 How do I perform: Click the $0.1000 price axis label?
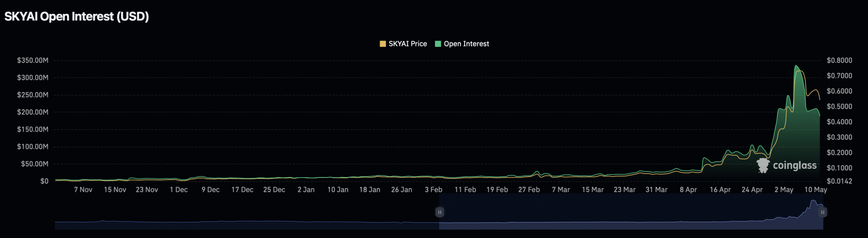point(839,168)
